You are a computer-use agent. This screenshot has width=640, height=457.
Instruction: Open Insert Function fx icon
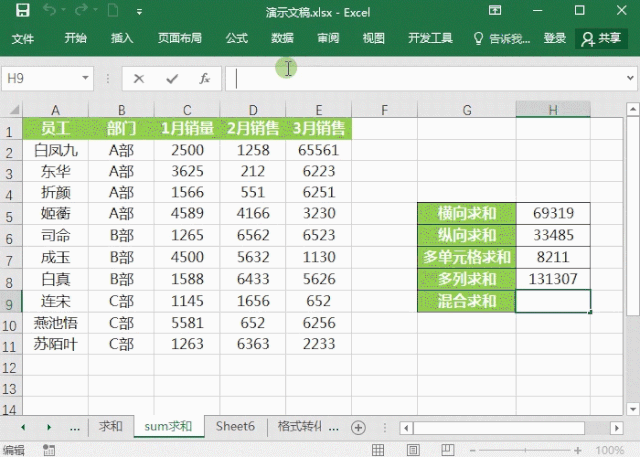pos(204,78)
